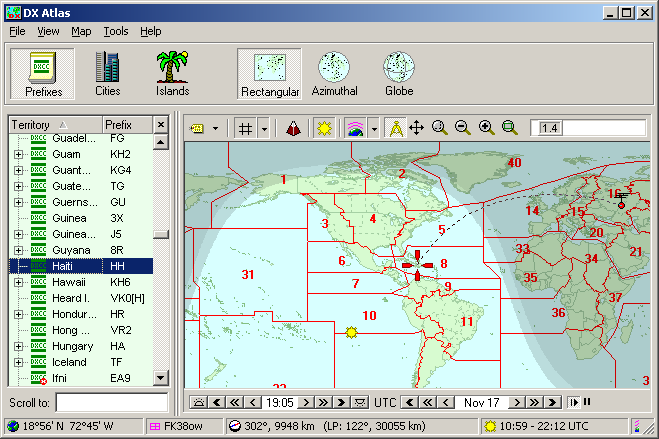The image size is (659, 439).
Task: Open the Help menu
Action: (x=150, y=32)
